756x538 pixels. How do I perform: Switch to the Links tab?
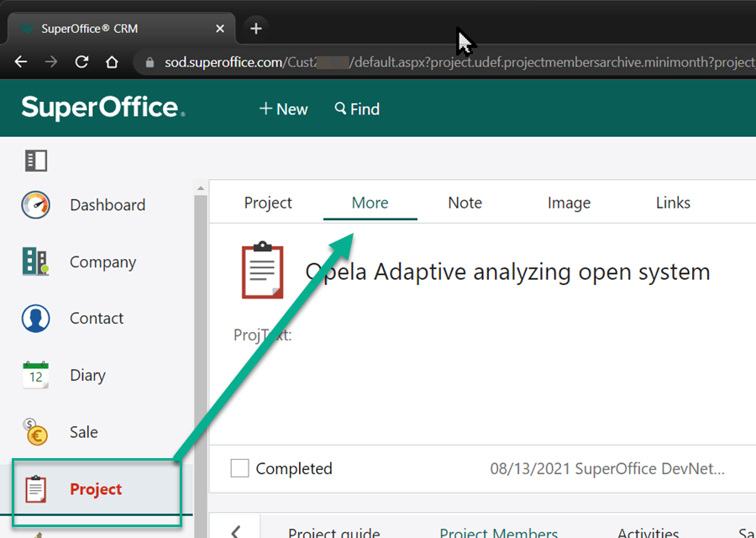click(x=673, y=203)
